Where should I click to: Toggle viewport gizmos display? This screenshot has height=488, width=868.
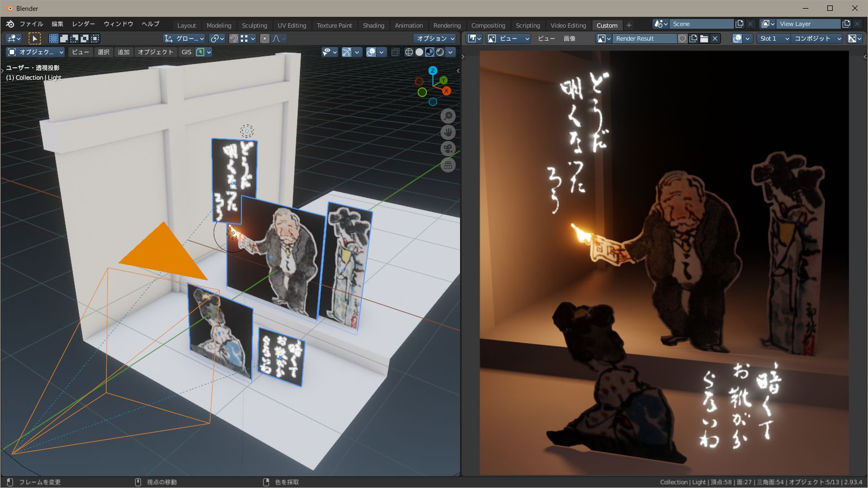pos(347,52)
